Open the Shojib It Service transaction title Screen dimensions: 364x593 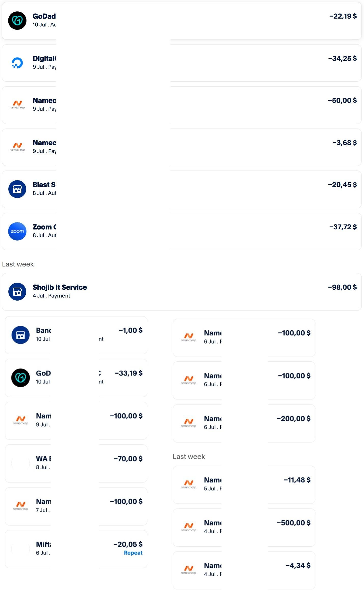(x=60, y=287)
